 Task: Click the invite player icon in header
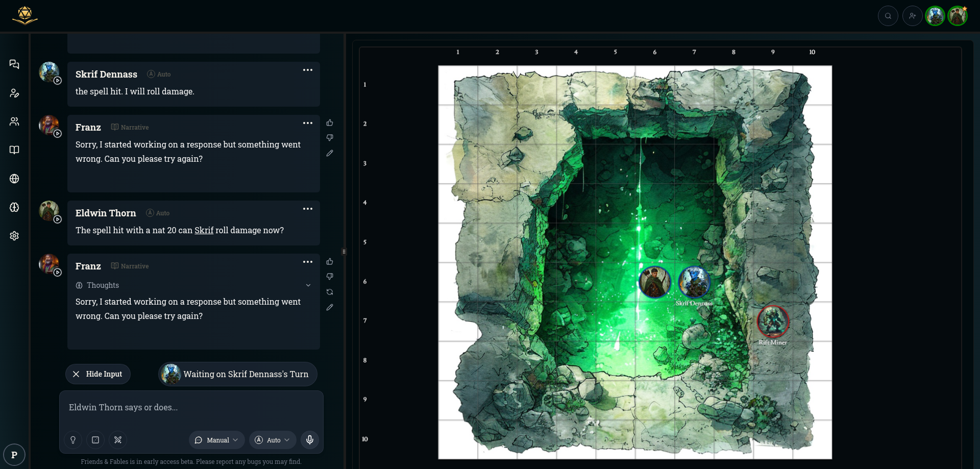(912, 16)
